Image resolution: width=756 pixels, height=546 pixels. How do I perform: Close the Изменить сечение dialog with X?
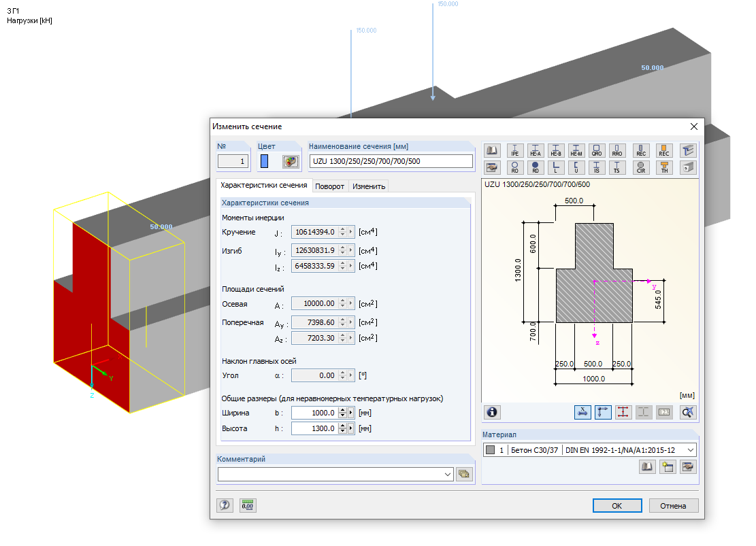[x=694, y=126]
